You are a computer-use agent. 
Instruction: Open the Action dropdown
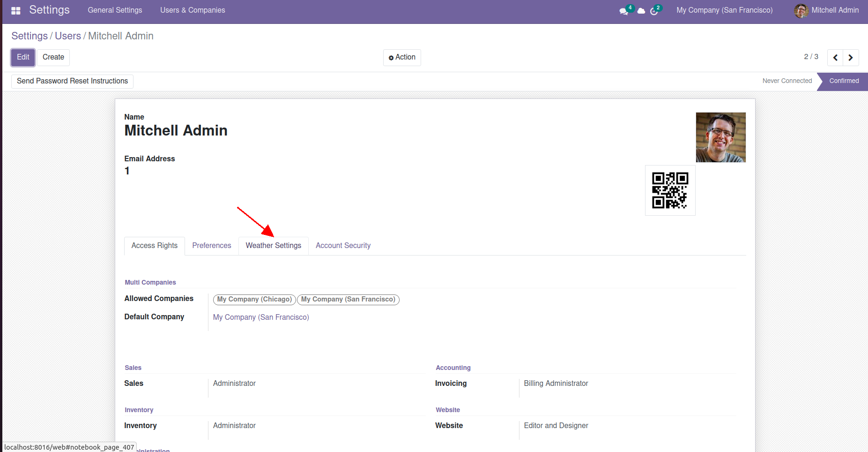click(x=402, y=57)
